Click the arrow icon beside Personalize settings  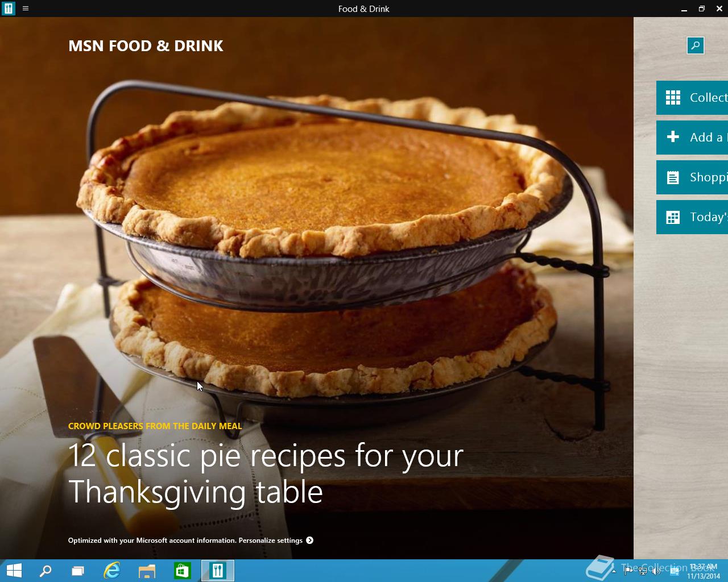point(309,541)
